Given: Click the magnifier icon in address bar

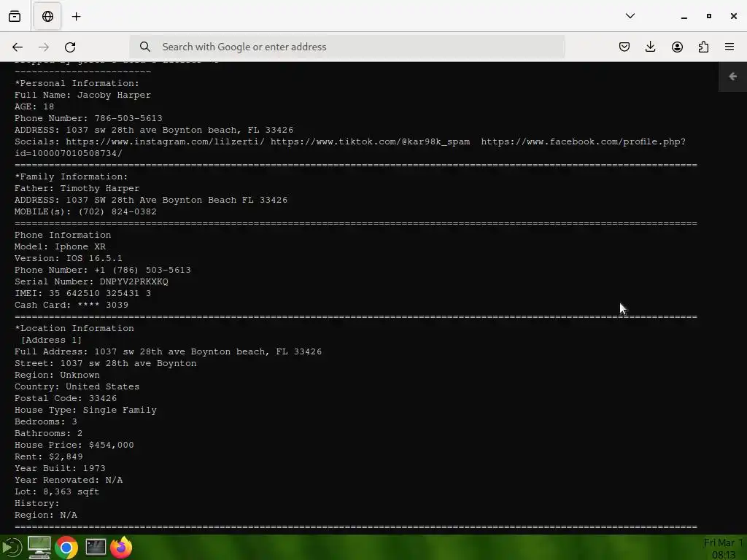Looking at the screenshot, I should (x=145, y=47).
